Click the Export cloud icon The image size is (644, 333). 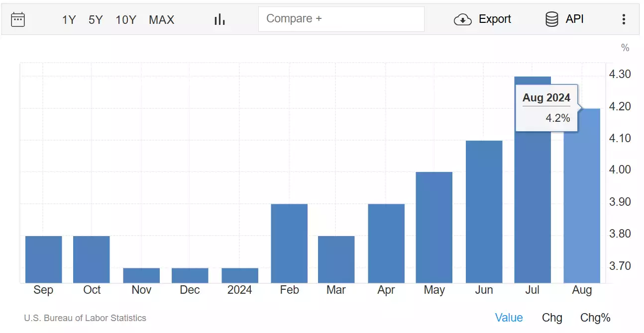[x=462, y=19]
